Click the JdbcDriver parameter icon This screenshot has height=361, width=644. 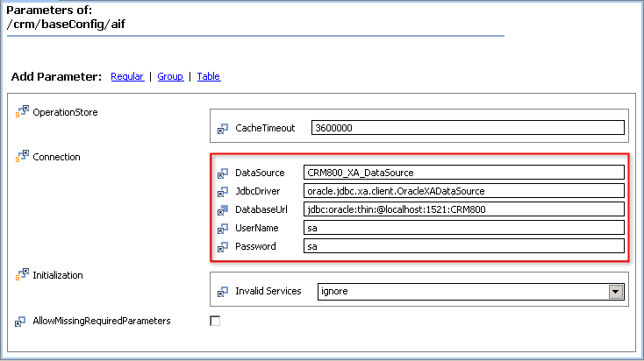(223, 191)
